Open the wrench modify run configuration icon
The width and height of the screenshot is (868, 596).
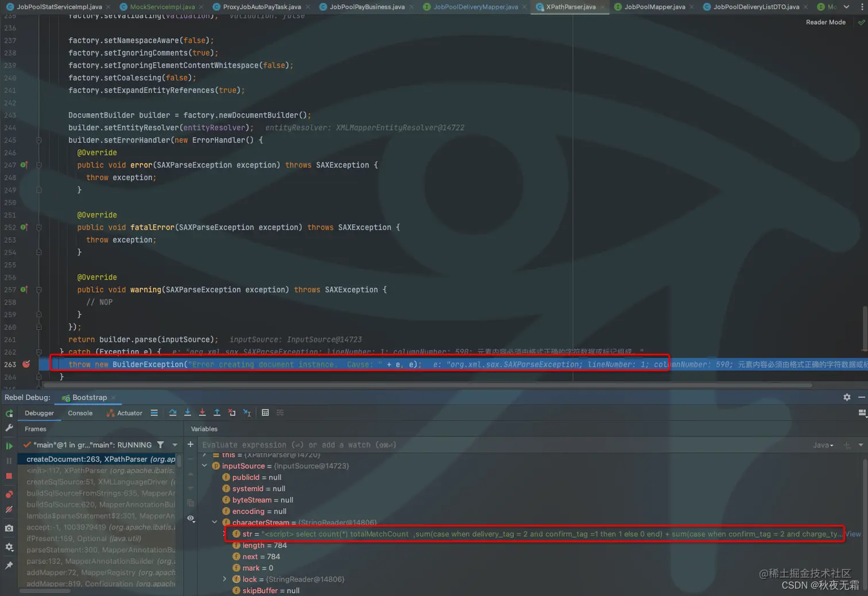tap(9, 428)
